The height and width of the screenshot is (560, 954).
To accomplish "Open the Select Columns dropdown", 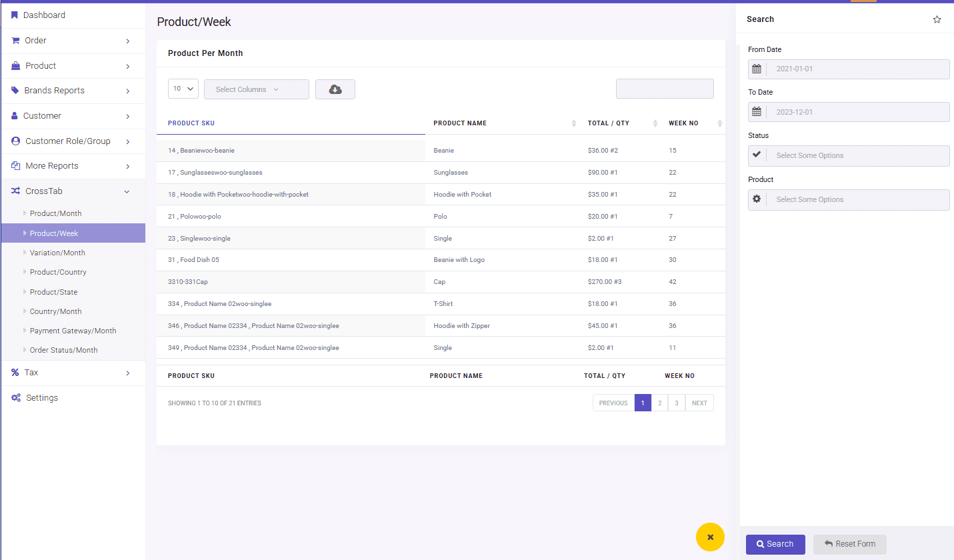I will click(256, 89).
